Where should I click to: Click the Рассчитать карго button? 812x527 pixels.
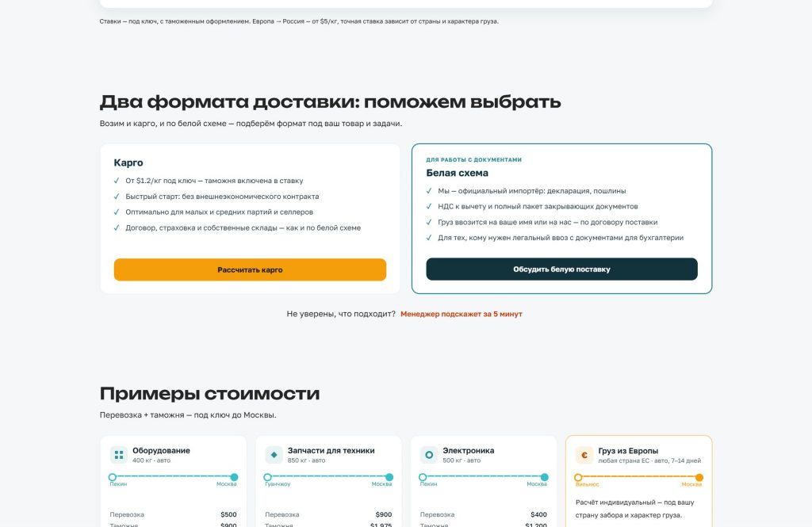(x=250, y=269)
